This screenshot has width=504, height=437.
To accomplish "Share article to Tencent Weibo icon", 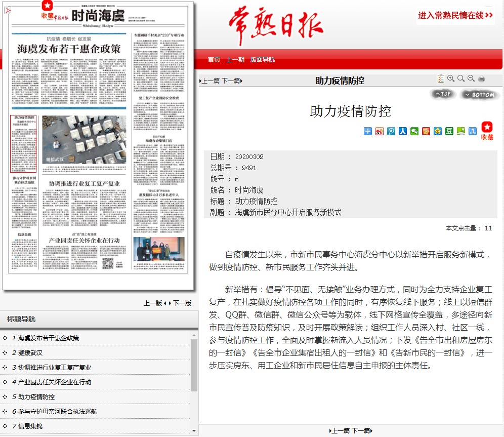I will tap(391, 131).
